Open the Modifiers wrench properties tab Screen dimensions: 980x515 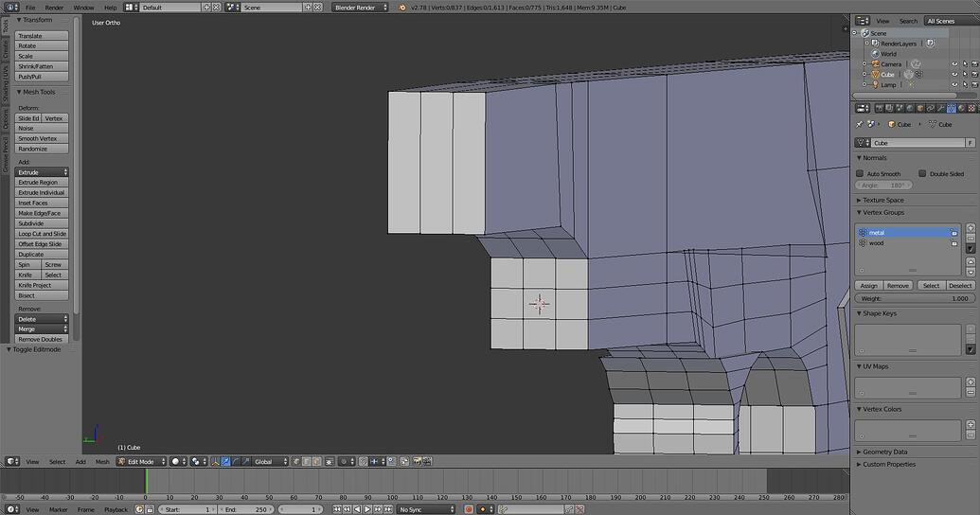(x=940, y=108)
